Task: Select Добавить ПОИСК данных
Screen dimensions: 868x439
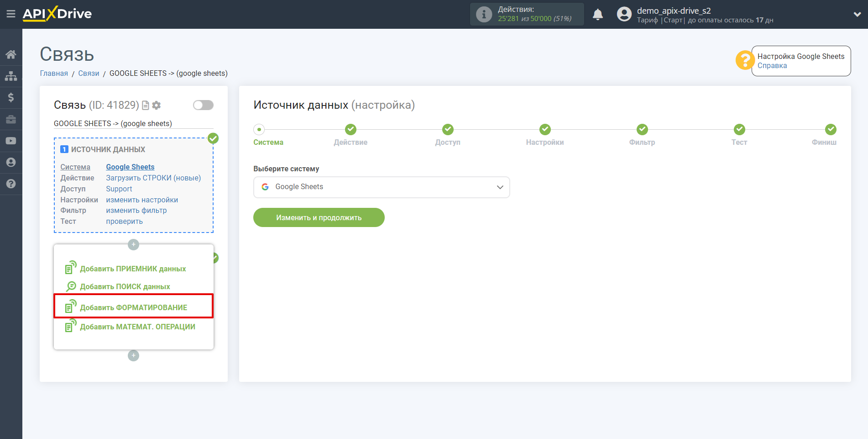Action: click(118, 286)
